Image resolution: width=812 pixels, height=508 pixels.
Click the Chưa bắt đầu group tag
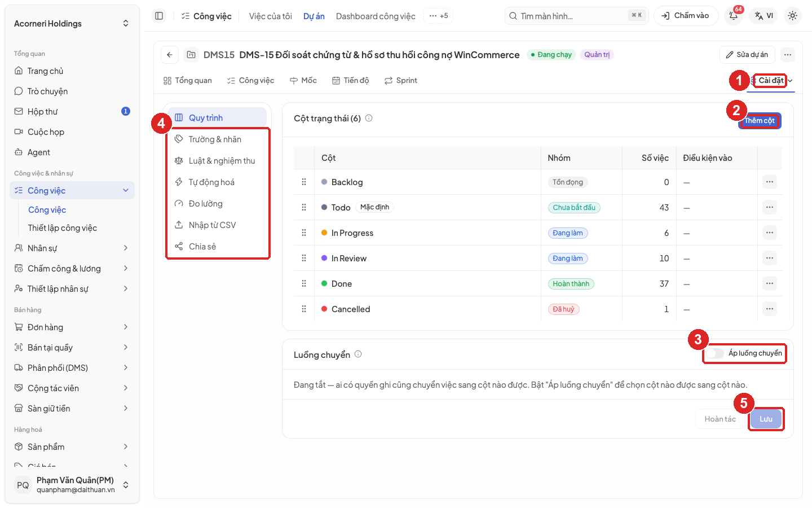tap(574, 207)
